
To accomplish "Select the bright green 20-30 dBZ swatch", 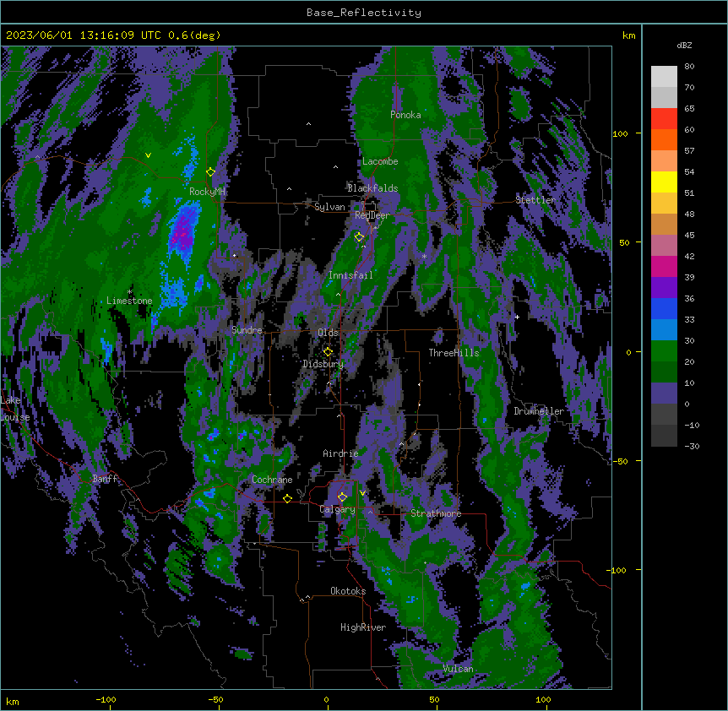I will [x=664, y=351].
